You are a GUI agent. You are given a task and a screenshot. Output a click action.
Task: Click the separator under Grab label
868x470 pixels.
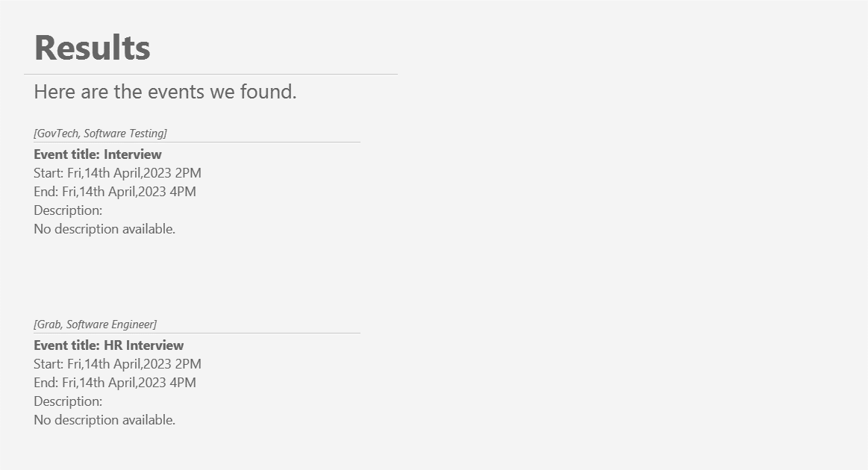[197, 333]
